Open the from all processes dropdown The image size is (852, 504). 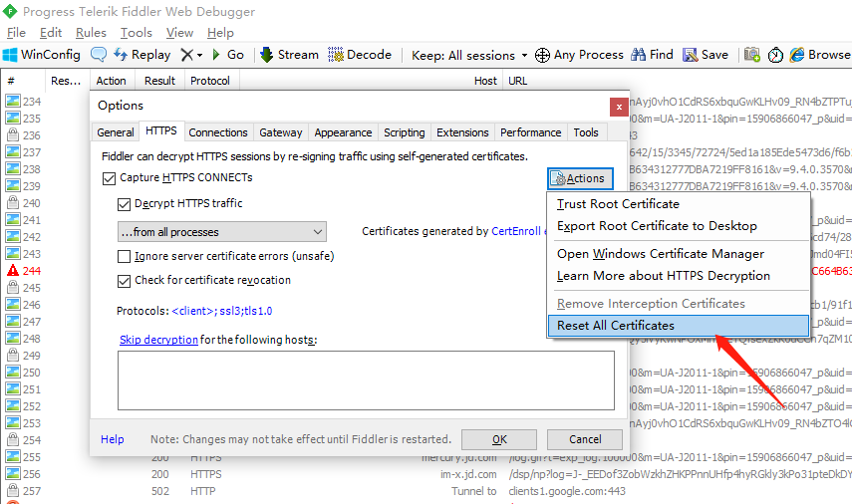tap(222, 232)
